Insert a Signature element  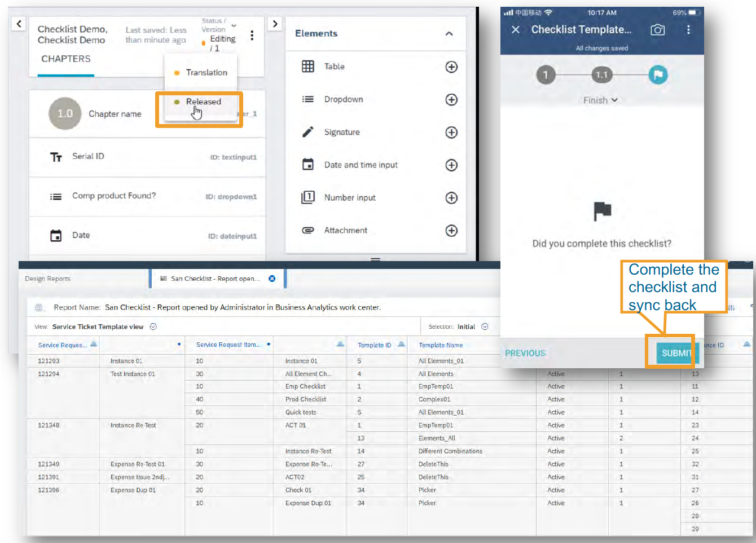pyautogui.click(x=451, y=133)
